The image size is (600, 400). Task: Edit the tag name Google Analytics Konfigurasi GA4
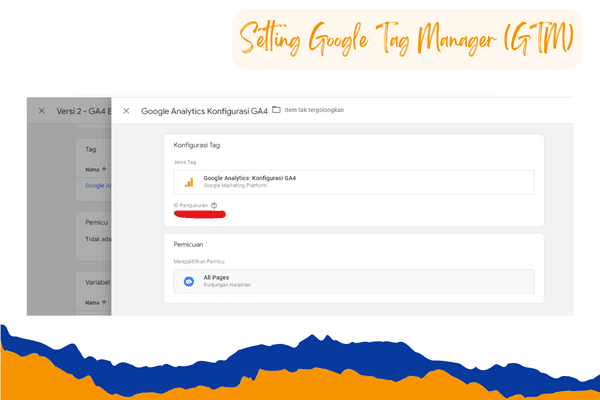tap(204, 111)
